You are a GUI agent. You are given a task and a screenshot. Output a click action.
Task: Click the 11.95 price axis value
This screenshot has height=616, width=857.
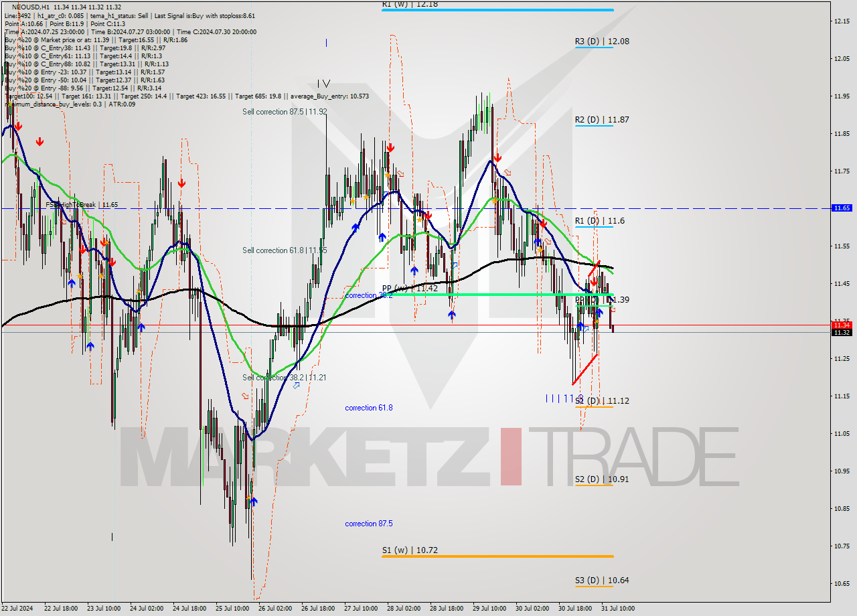point(842,96)
